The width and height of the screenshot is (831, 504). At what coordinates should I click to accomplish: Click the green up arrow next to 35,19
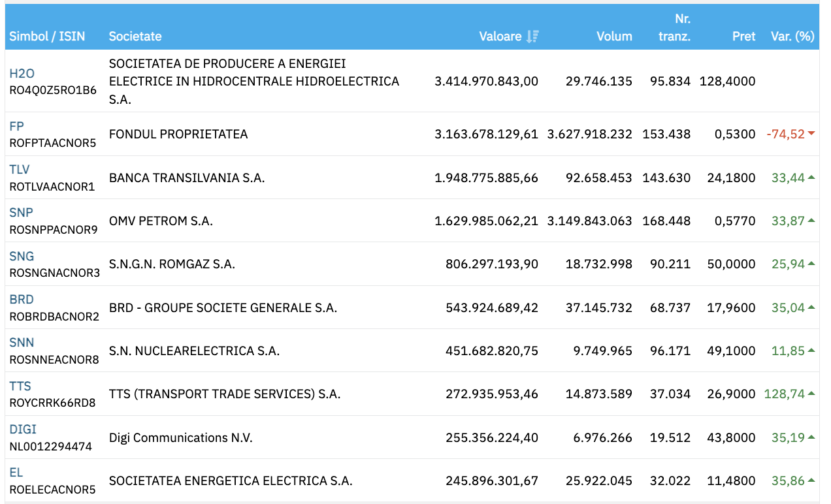[811, 437]
